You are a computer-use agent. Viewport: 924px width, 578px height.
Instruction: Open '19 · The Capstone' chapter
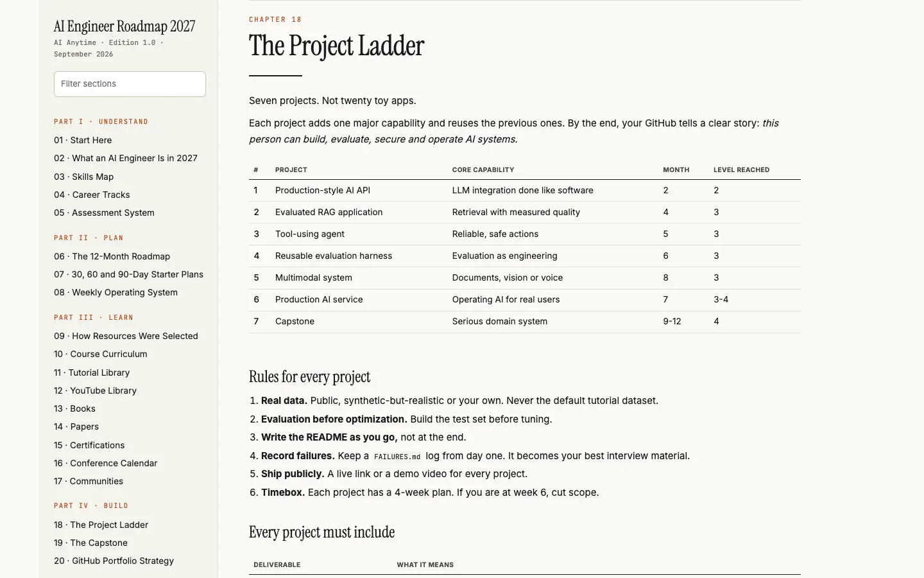point(90,543)
